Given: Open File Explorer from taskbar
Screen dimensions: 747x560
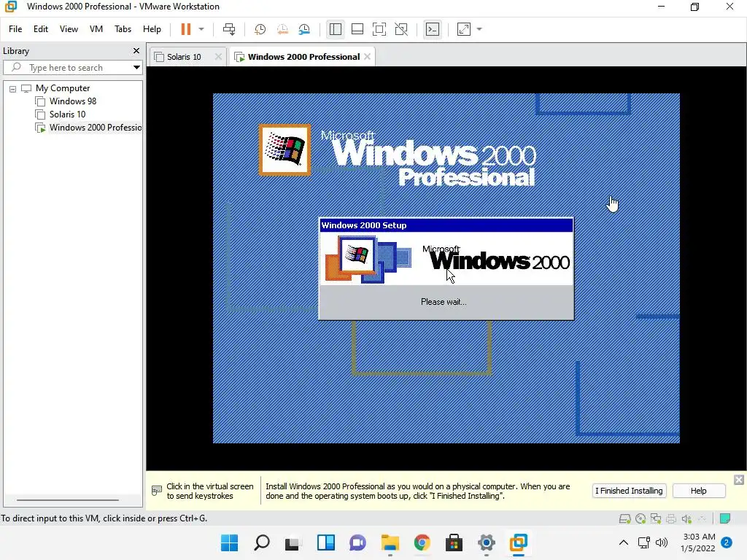Looking at the screenshot, I should 390,542.
